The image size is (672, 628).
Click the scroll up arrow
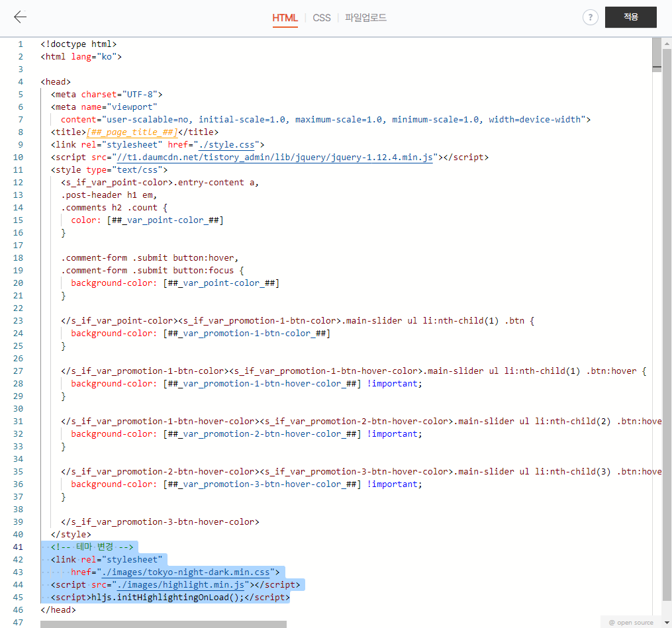(667, 44)
